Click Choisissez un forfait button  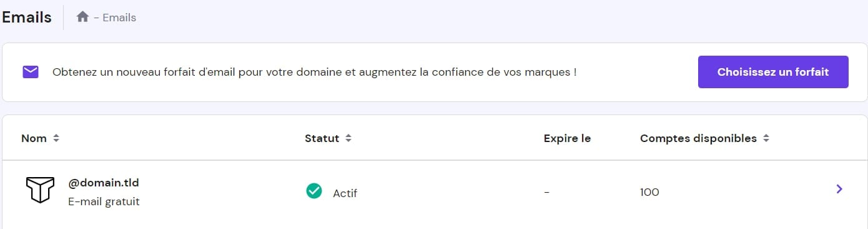pyautogui.click(x=773, y=72)
